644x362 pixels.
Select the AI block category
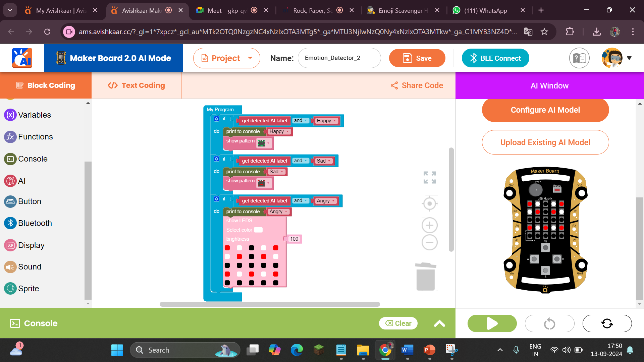[21, 181]
